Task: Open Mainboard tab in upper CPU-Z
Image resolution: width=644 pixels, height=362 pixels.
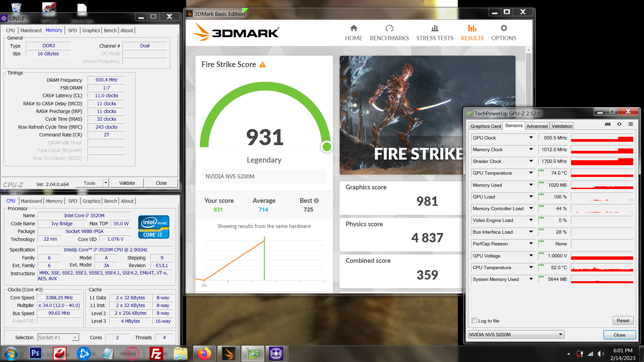Action: [31, 31]
